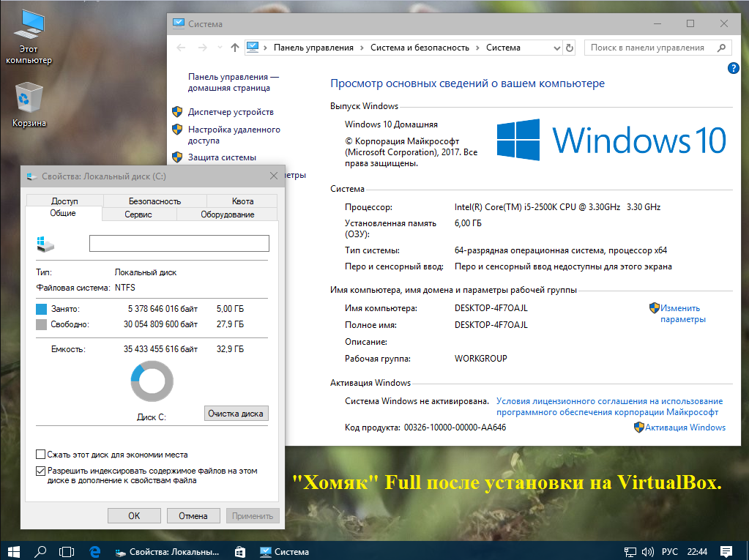The width and height of the screenshot is (749, 560).
Task: Click the search magnifier in control panel search
Action: (721, 48)
